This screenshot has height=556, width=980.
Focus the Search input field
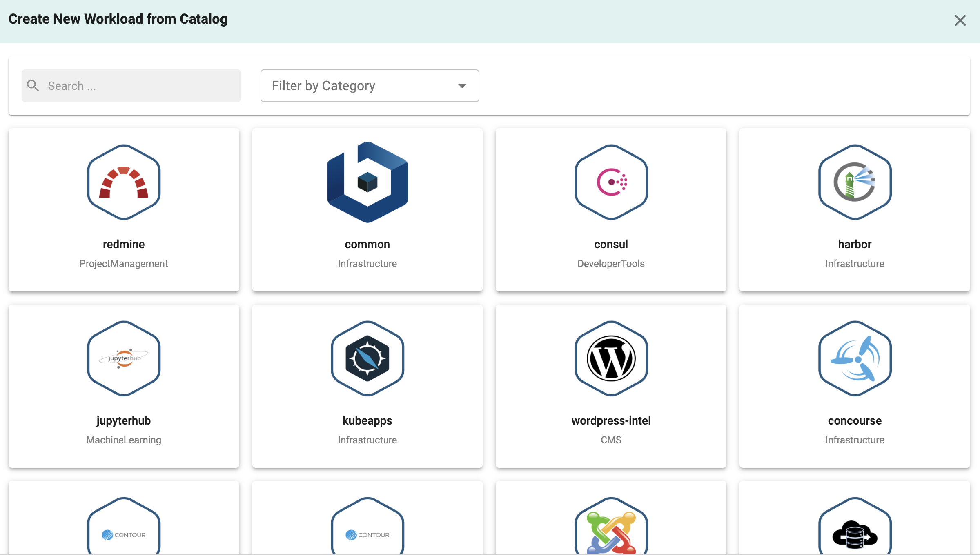tap(131, 86)
